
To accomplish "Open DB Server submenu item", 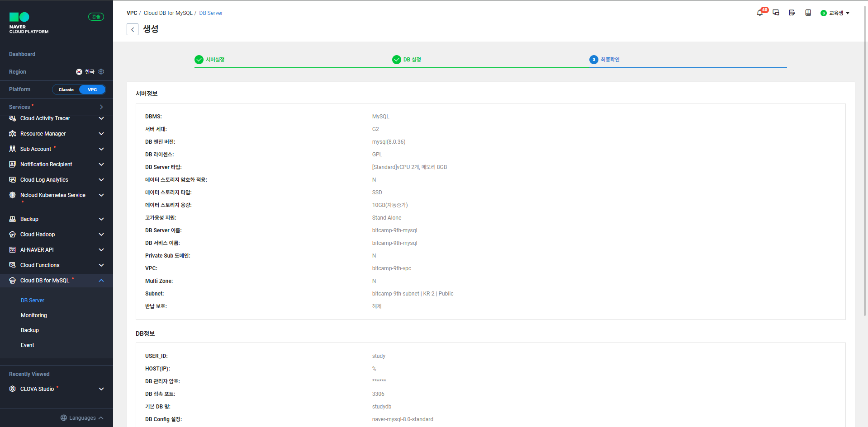I will coord(33,300).
